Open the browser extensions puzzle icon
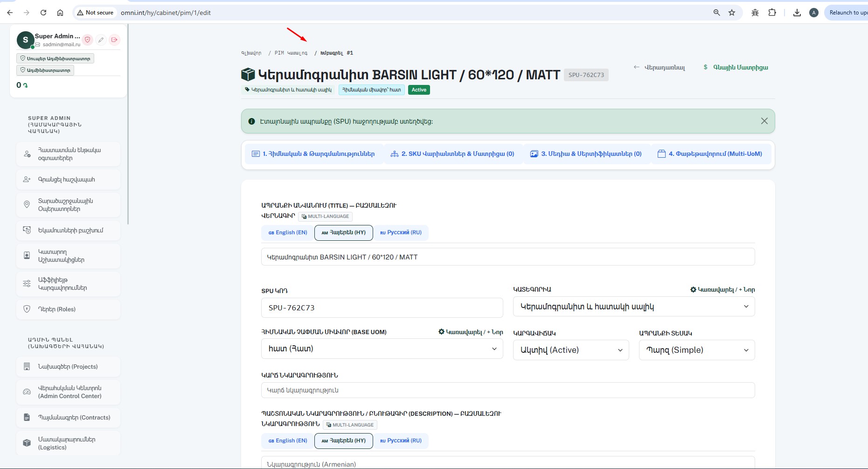Viewport: 868px width, 469px height. pos(772,13)
